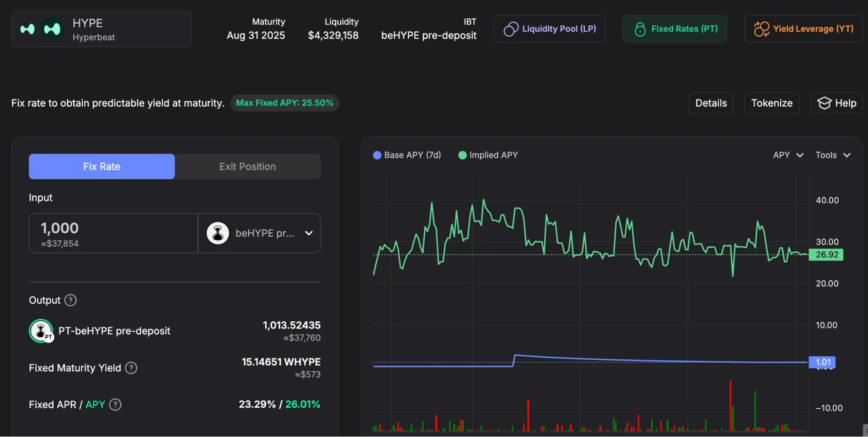Image resolution: width=868 pixels, height=437 pixels.
Task: Open Fixed Maturity Yield tooltip icon
Action: pos(131,368)
